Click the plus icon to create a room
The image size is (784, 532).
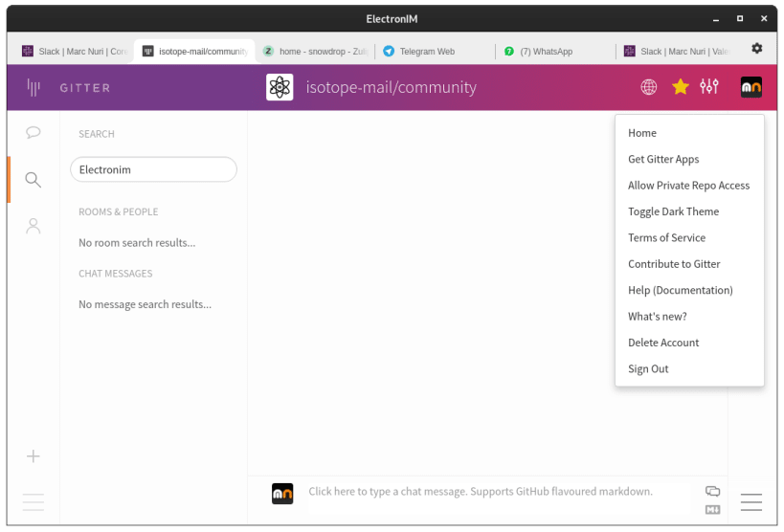tap(33, 456)
